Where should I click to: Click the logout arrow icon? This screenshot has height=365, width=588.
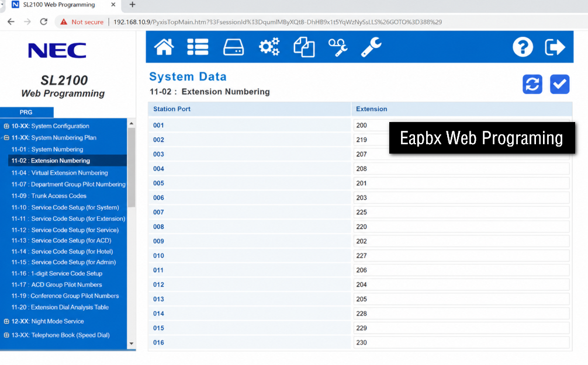(x=555, y=47)
